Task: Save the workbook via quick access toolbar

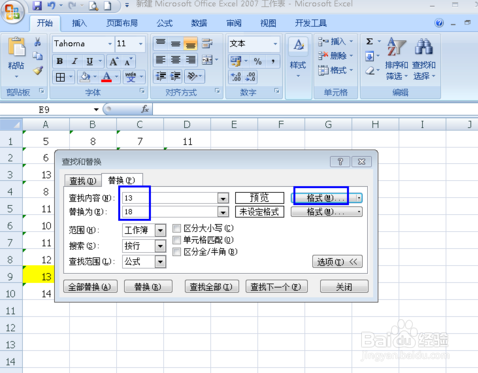Action: click(x=37, y=5)
